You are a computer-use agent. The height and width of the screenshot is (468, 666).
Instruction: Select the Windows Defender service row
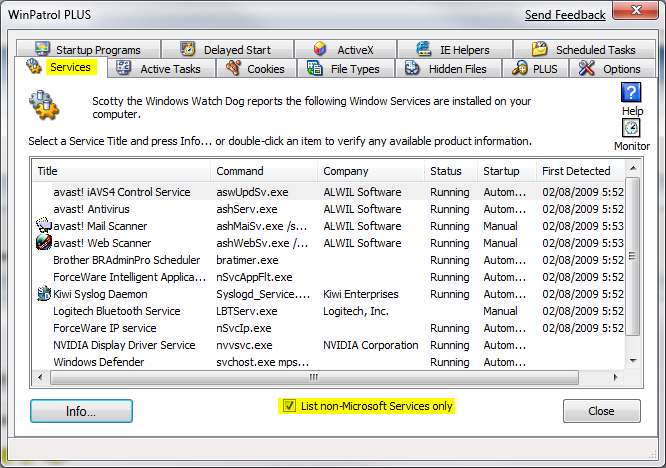[x=98, y=362]
